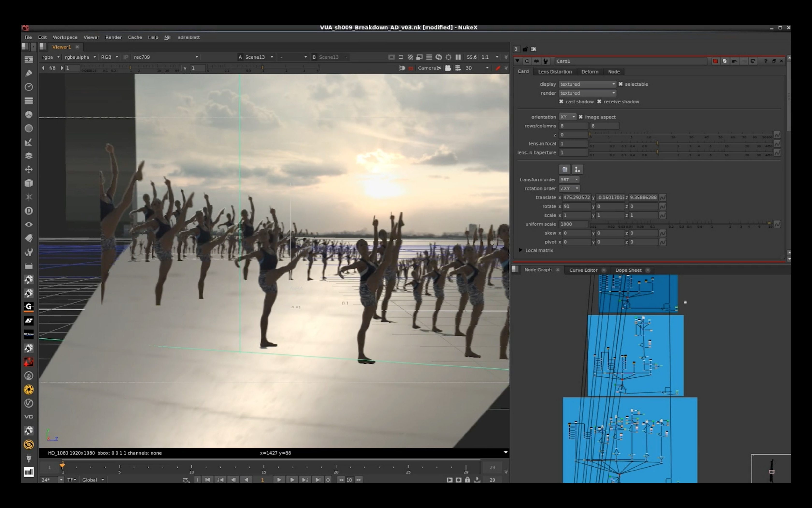Toggle the cast shadow checkbox
Viewport: 812px width, 508px height.
tap(561, 102)
